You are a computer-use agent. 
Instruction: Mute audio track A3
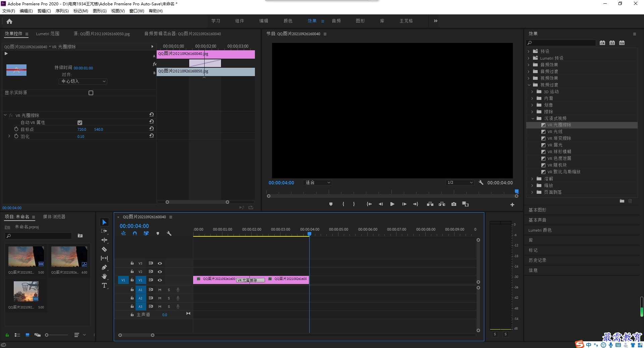coord(160,306)
